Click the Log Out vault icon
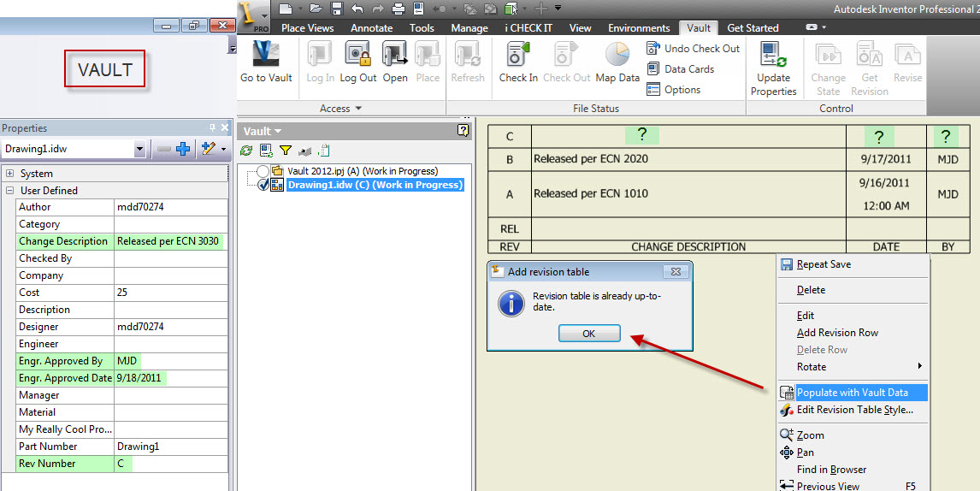The width and height of the screenshot is (980, 491). pyautogui.click(x=358, y=62)
